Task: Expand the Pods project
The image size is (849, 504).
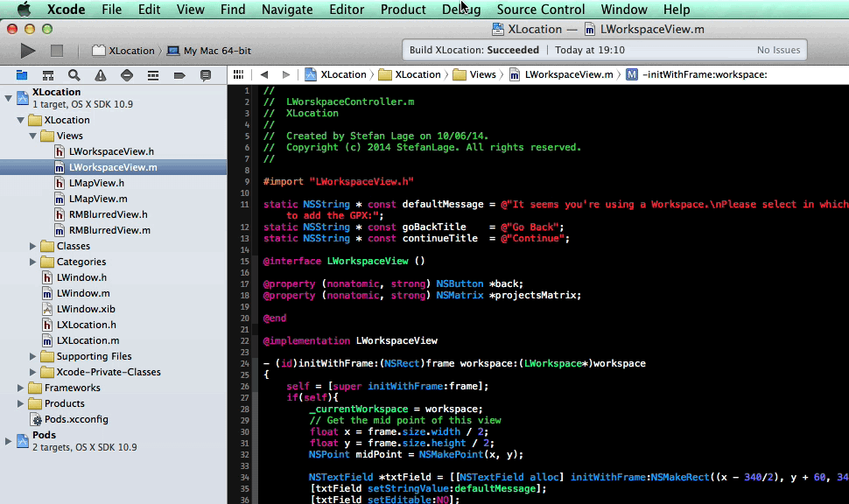Action: (x=8, y=441)
